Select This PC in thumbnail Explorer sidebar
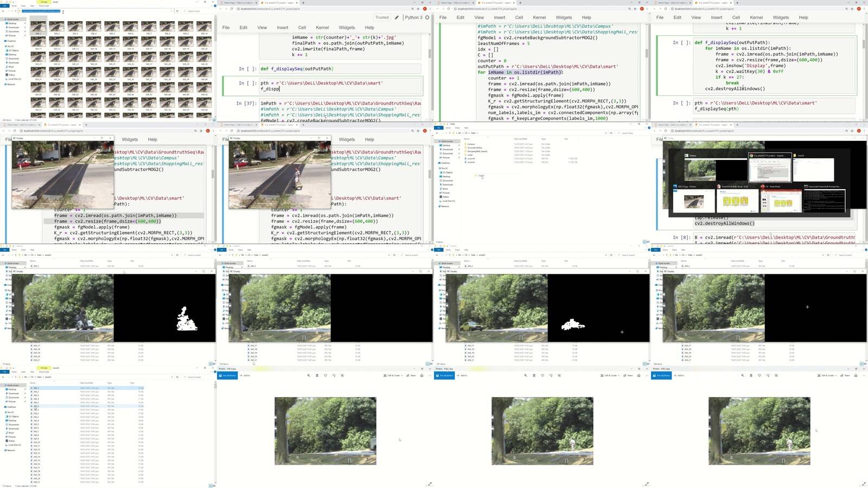 10,46
